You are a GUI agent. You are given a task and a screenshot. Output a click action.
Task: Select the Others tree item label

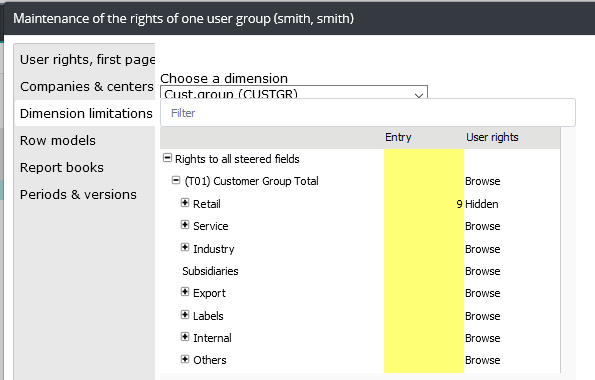210,360
